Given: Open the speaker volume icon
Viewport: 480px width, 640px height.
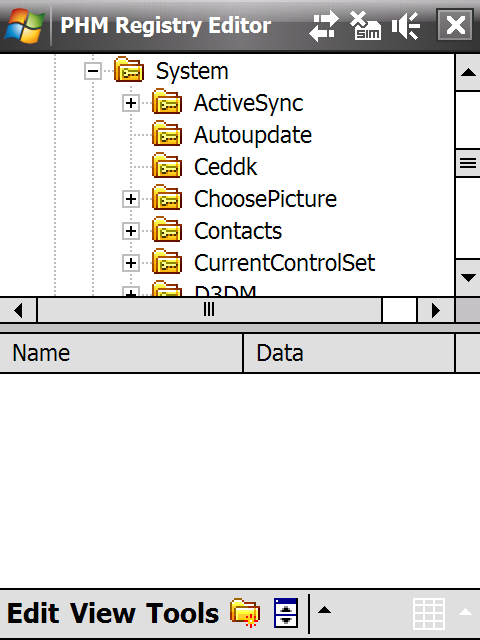Looking at the screenshot, I should pos(406,26).
